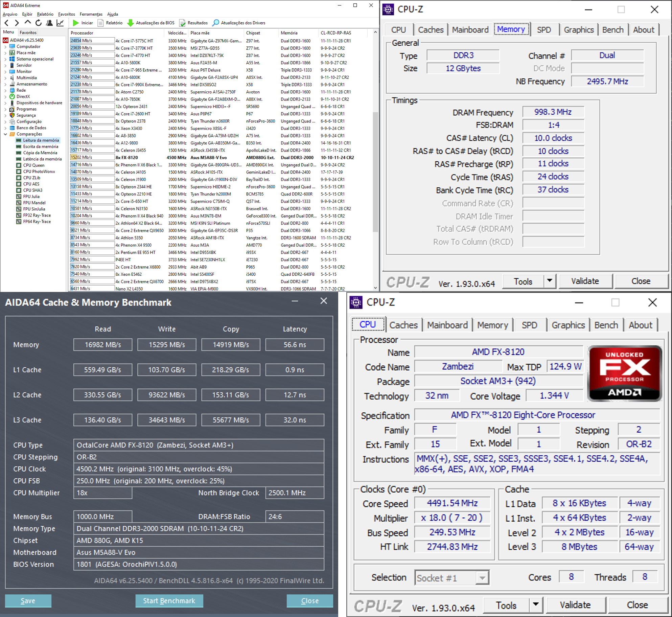The width and height of the screenshot is (672, 617).
Task: Select Placa mãe in the AIDA64 tree
Action: (x=26, y=53)
